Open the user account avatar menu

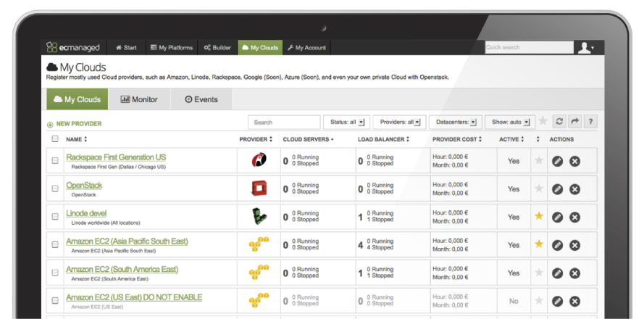(x=585, y=48)
